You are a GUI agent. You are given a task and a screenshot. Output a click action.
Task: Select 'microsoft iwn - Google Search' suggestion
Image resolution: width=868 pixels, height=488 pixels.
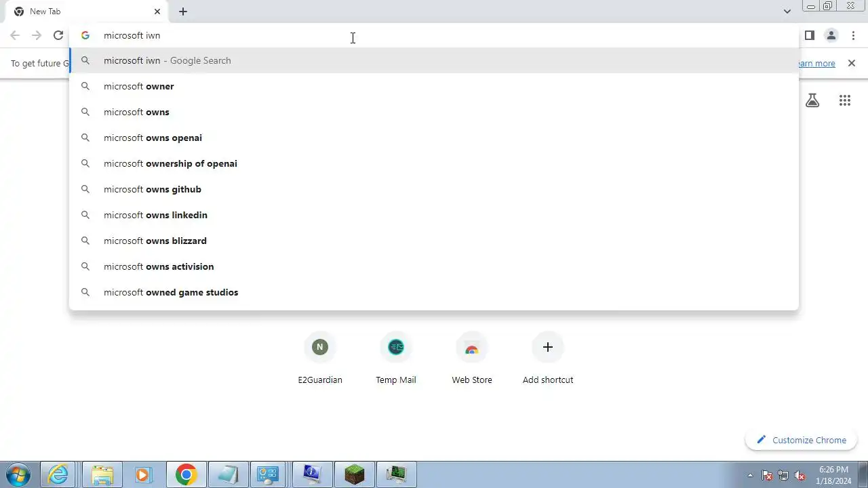434,60
